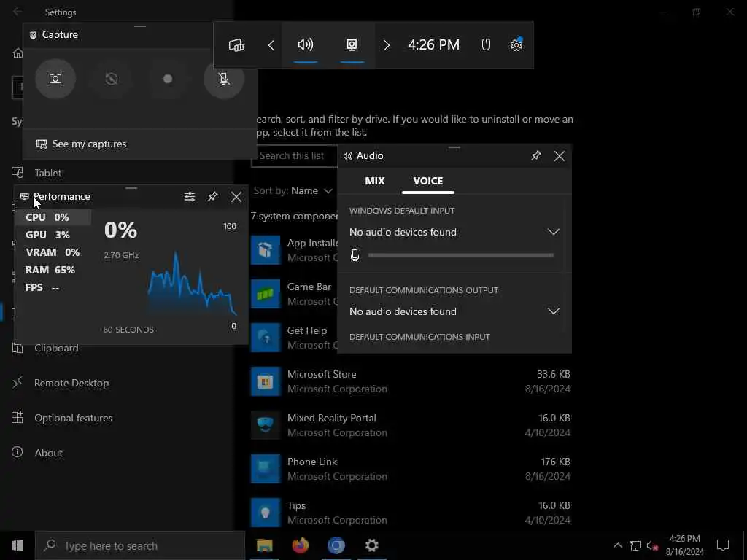Show hidden system tray icons
747x560 pixels.
tap(617, 545)
